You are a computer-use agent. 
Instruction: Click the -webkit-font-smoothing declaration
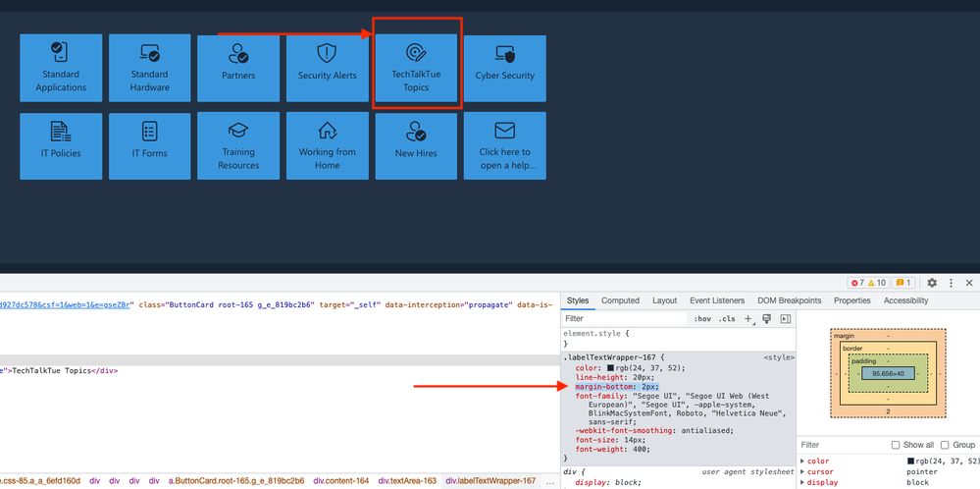(x=654, y=430)
